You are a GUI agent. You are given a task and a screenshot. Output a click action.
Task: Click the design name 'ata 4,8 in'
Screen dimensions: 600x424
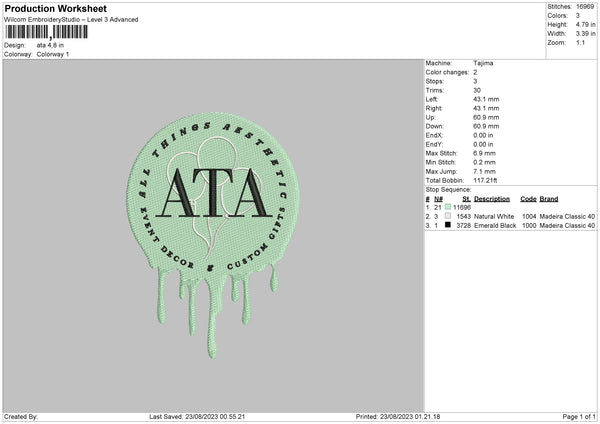click(50, 45)
